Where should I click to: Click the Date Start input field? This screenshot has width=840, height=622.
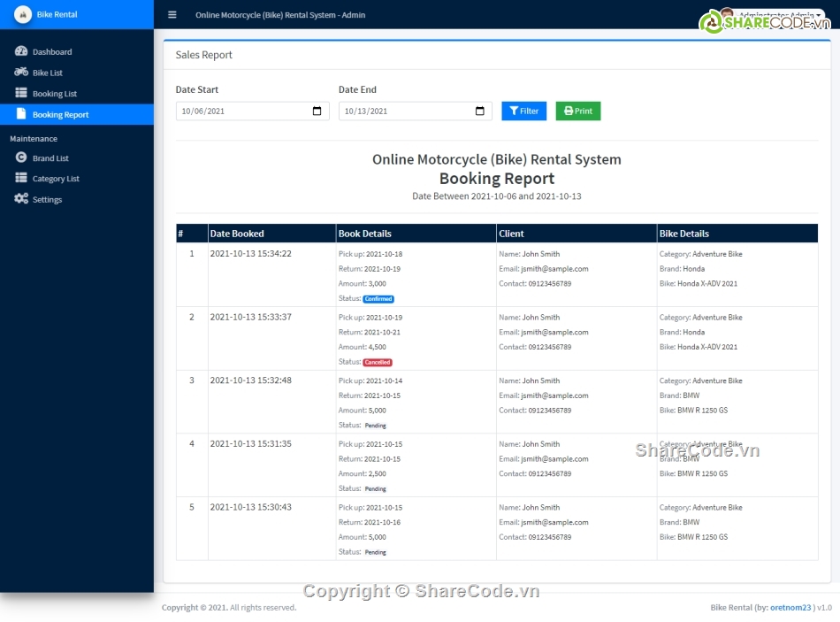click(x=241, y=111)
